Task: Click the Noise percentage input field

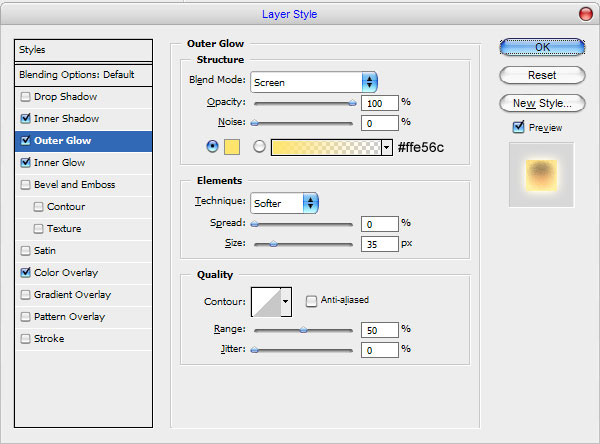Action: pyautogui.click(x=380, y=123)
